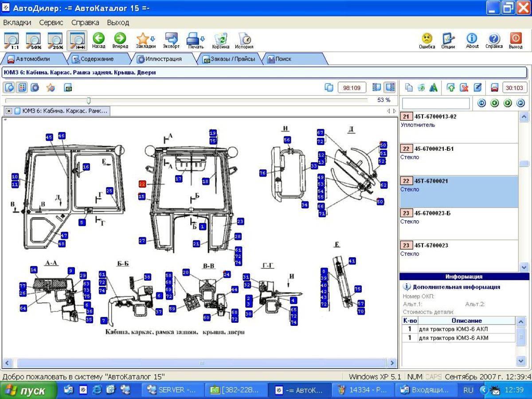Open the Закладки bookmarks dropdown
The width and height of the screenshot is (532, 399).
point(145,40)
